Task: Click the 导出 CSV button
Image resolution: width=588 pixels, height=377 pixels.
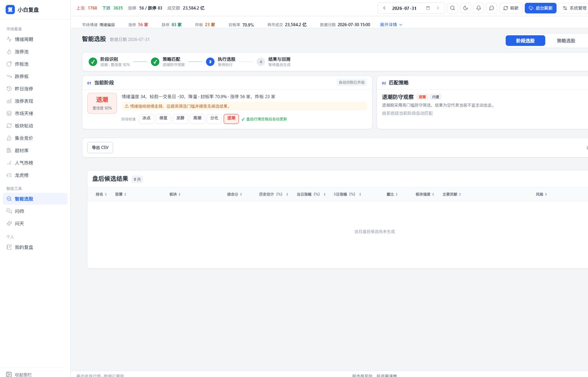Action: tap(100, 148)
